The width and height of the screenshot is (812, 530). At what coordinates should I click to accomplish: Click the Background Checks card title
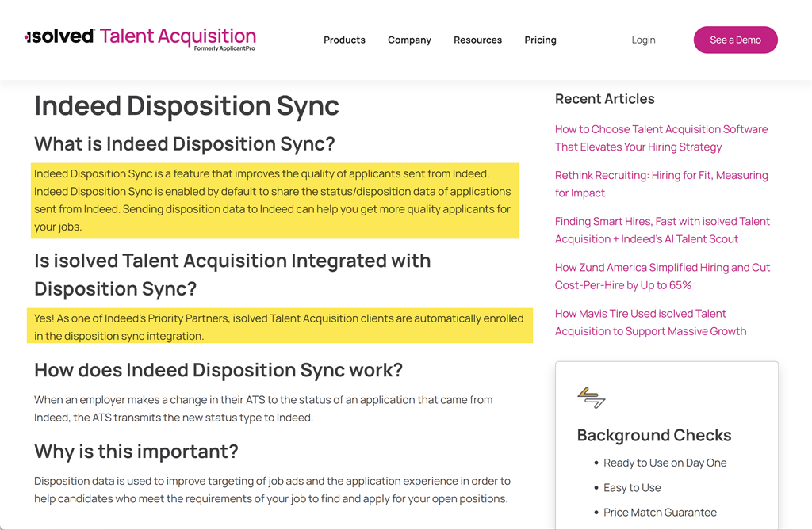point(653,435)
